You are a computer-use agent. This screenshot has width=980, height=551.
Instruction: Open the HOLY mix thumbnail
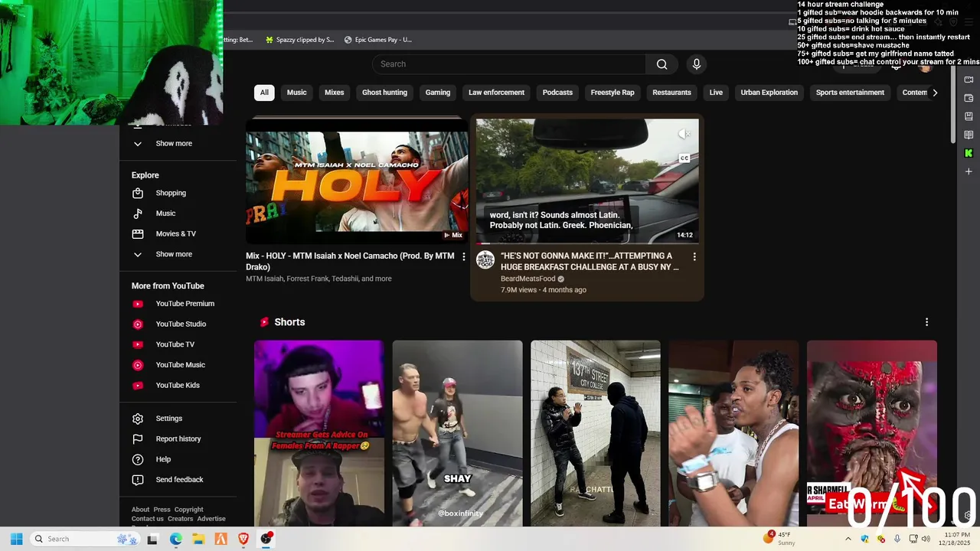(x=357, y=181)
